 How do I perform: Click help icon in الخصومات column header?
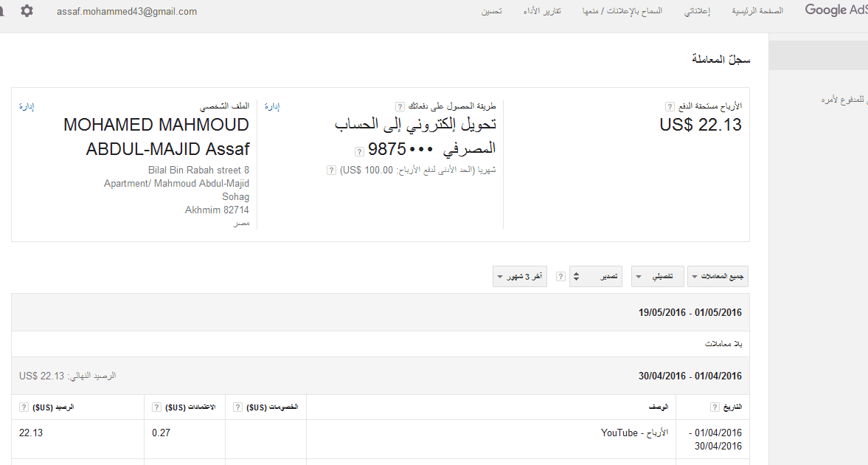click(x=237, y=407)
